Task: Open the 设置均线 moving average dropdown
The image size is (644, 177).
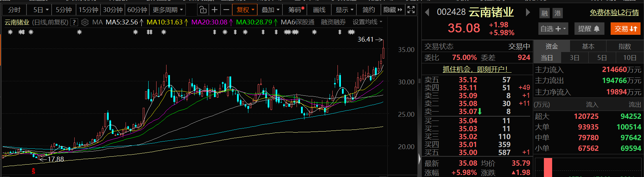Action: point(367,22)
